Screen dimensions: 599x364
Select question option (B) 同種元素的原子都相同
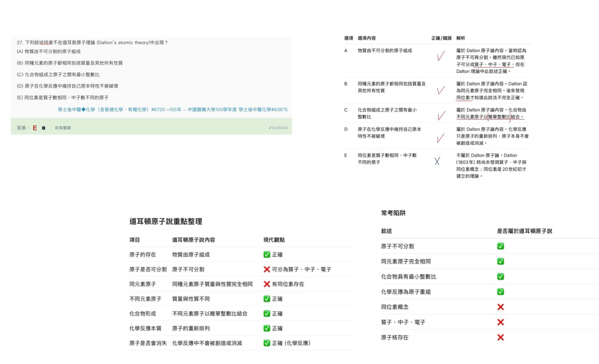(x=70, y=63)
